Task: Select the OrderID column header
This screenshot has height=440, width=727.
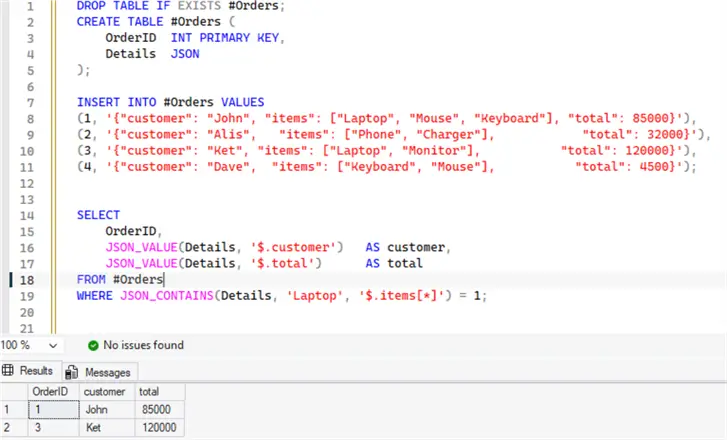Action: [x=54, y=392]
